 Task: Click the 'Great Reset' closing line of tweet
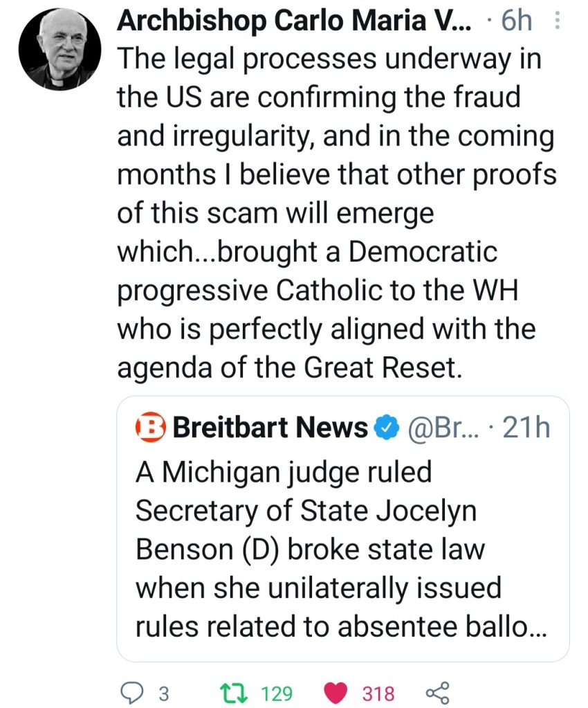click(x=288, y=367)
